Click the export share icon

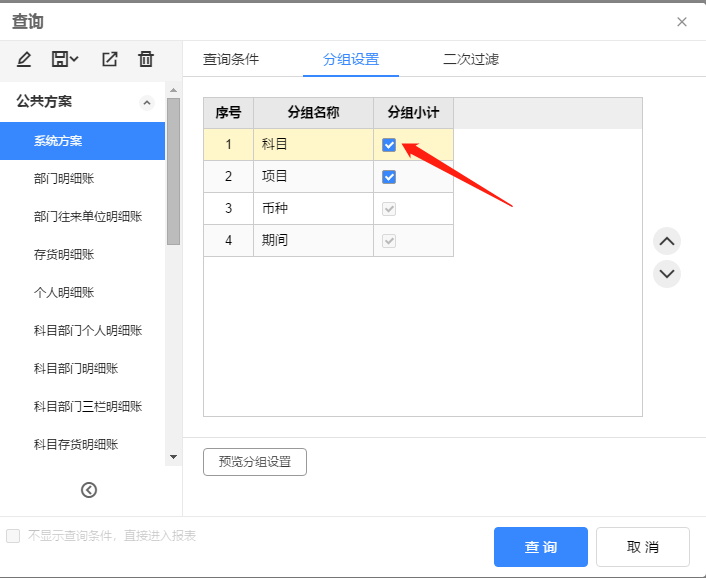point(110,59)
